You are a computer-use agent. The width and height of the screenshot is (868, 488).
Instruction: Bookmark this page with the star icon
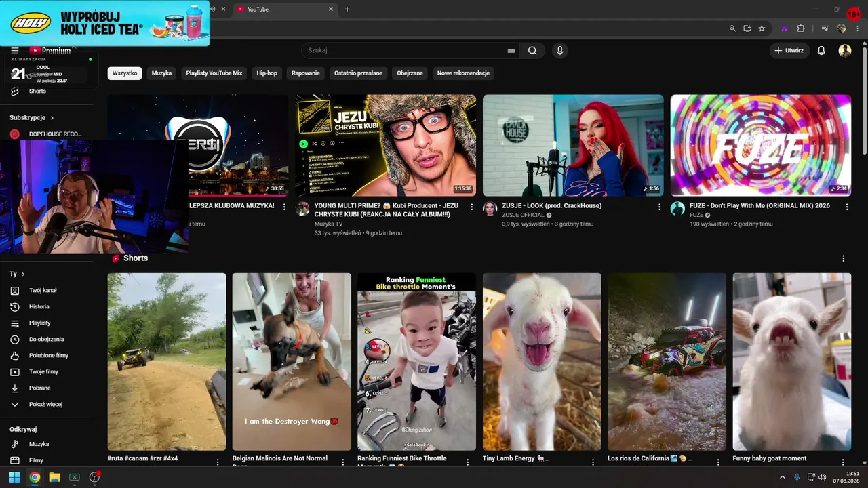click(762, 28)
